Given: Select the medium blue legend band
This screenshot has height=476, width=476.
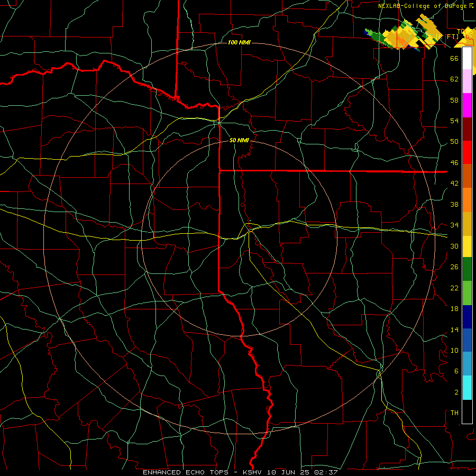Looking at the screenshot, I should [x=467, y=340].
